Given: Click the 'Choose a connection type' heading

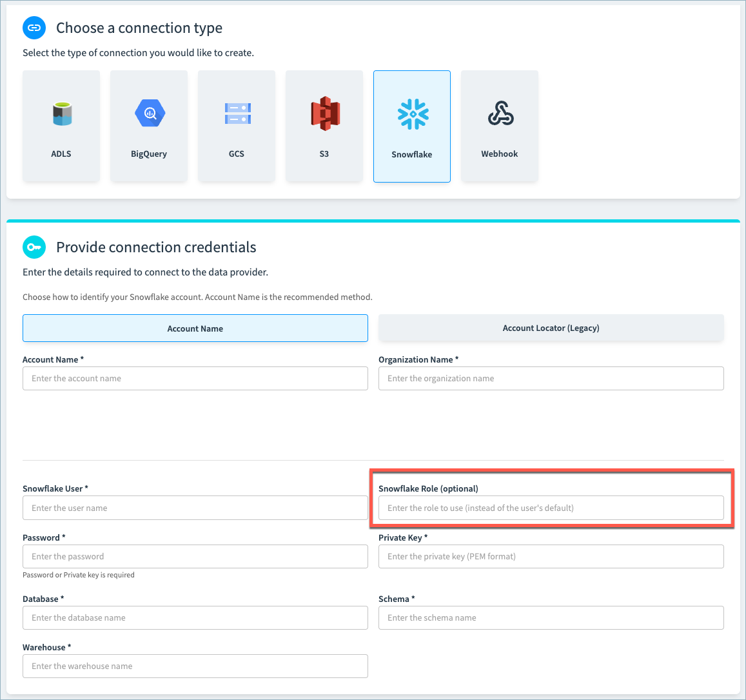Looking at the screenshot, I should (139, 28).
